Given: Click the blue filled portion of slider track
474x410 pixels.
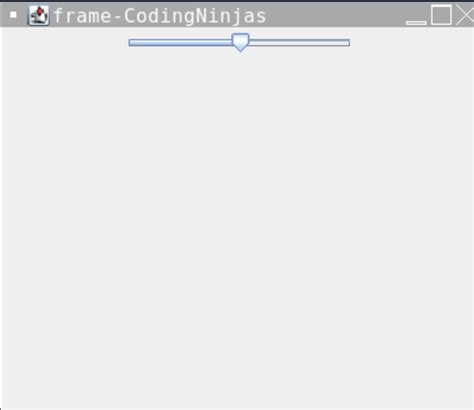Looking at the screenshot, I should 180,42.
